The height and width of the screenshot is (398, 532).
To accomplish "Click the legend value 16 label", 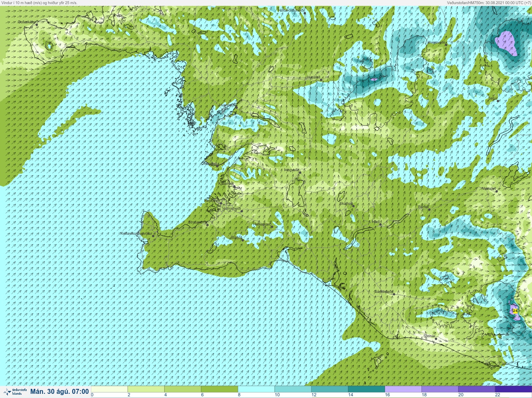I will (387, 395).
